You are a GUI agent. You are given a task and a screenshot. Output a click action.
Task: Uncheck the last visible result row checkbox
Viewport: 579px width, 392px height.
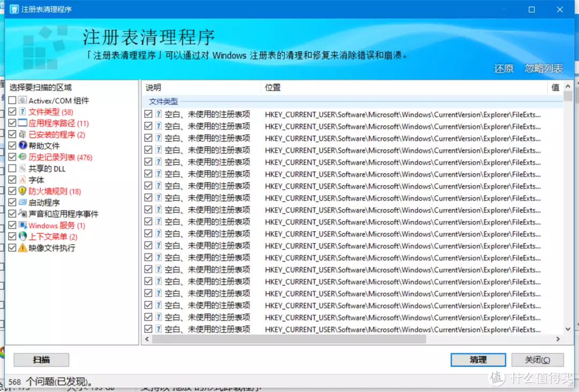pyautogui.click(x=149, y=329)
